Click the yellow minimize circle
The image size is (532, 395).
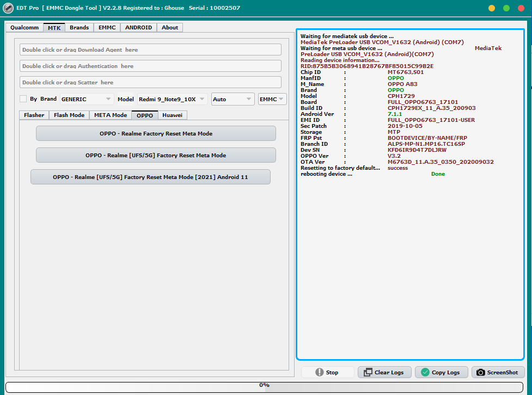(x=492, y=8)
